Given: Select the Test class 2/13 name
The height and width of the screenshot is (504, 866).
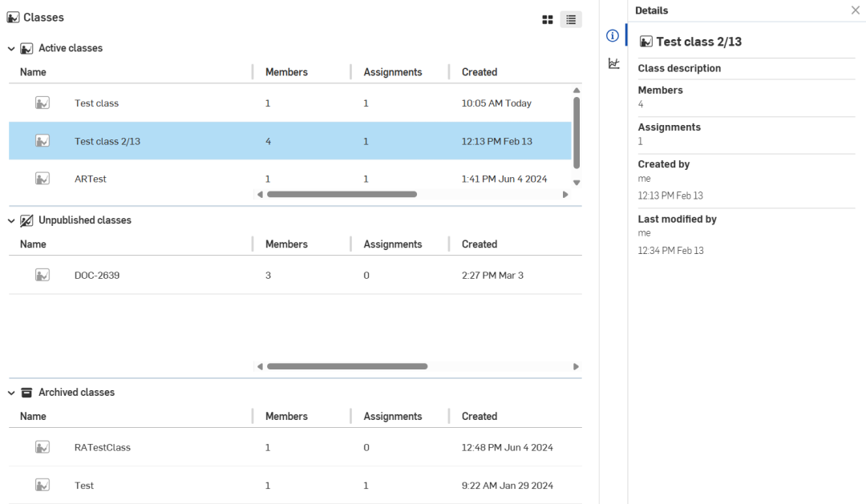Looking at the screenshot, I should 107,141.
